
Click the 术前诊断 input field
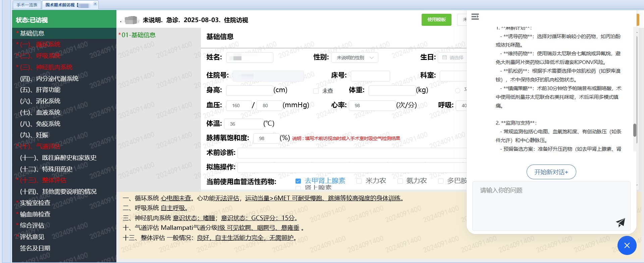coord(352,153)
